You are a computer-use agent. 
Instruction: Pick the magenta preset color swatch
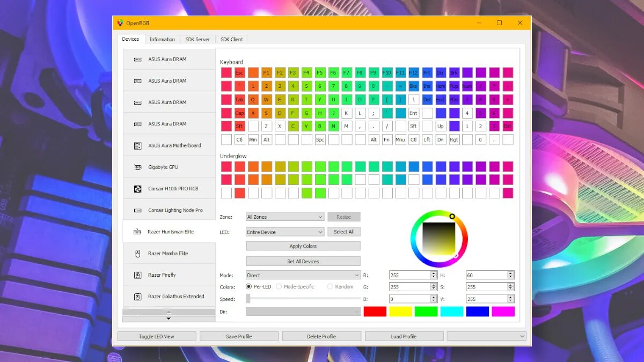click(x=503, y=311)
